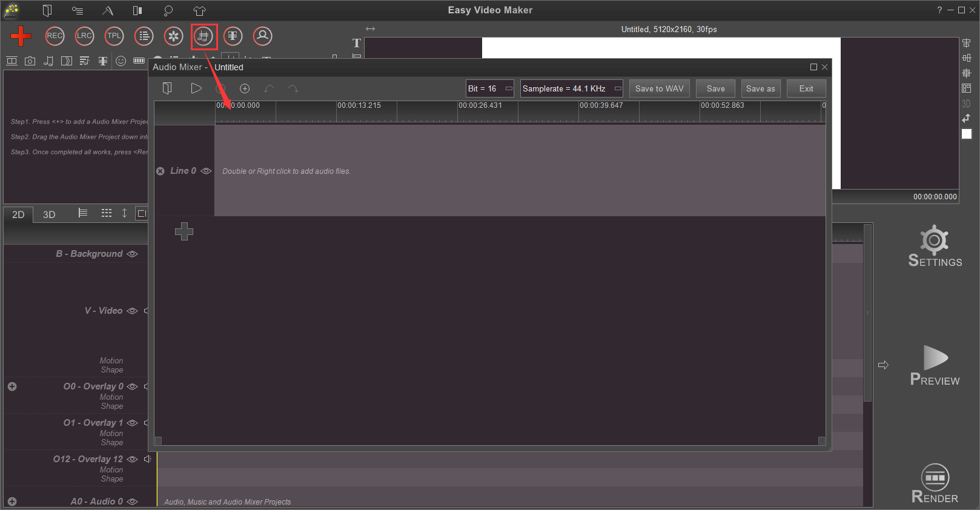Click the speech bubble icon in top bar

tap(168, 10)
